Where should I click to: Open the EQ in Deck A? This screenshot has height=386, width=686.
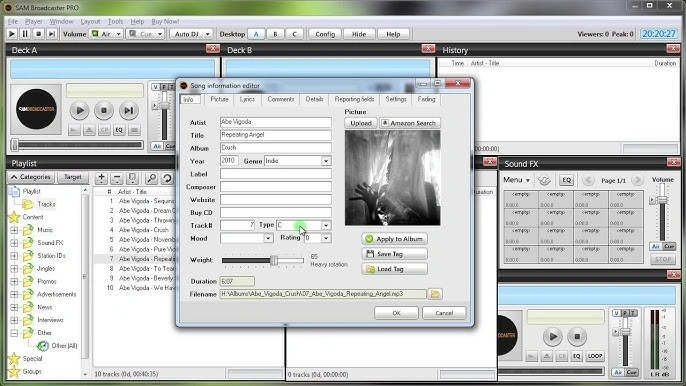tap(119, 130)
